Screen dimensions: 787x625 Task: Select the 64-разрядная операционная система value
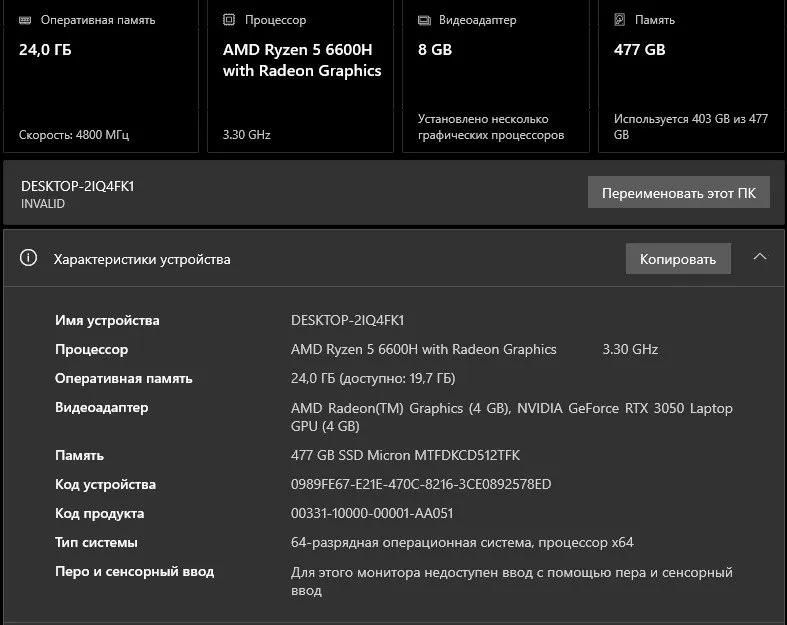coord(462,543)
